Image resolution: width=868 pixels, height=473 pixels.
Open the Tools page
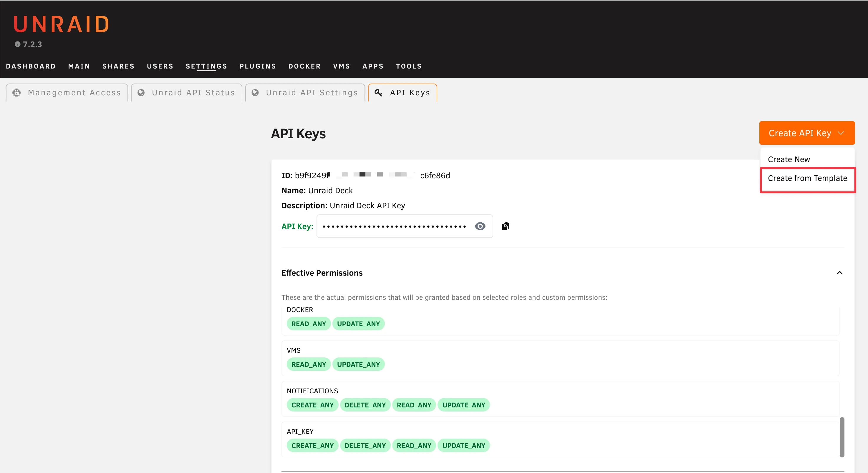coord(409,66)
